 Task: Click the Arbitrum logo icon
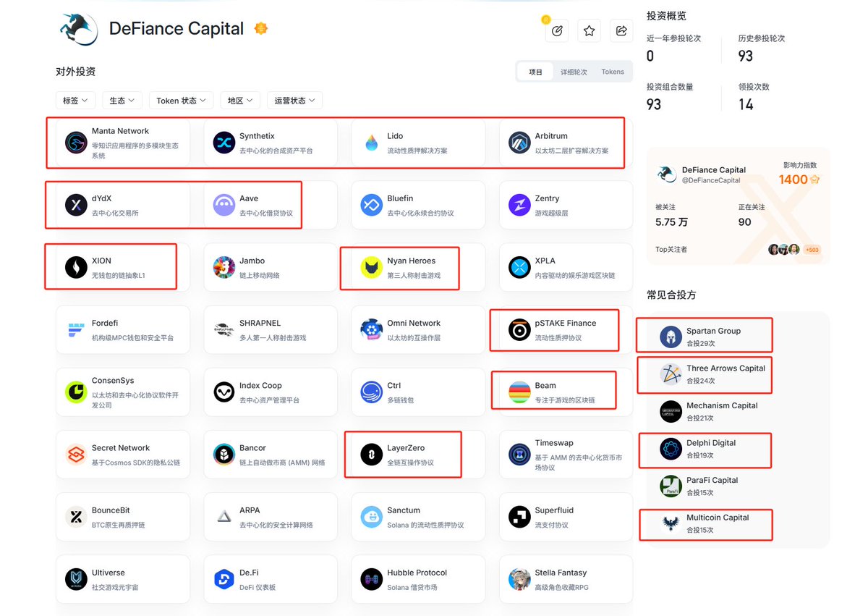point(519,143)
